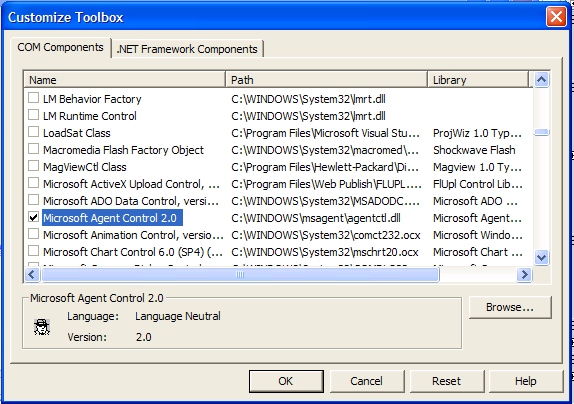Click the horizontal scrollbar thumb

[x=240, y=274]
